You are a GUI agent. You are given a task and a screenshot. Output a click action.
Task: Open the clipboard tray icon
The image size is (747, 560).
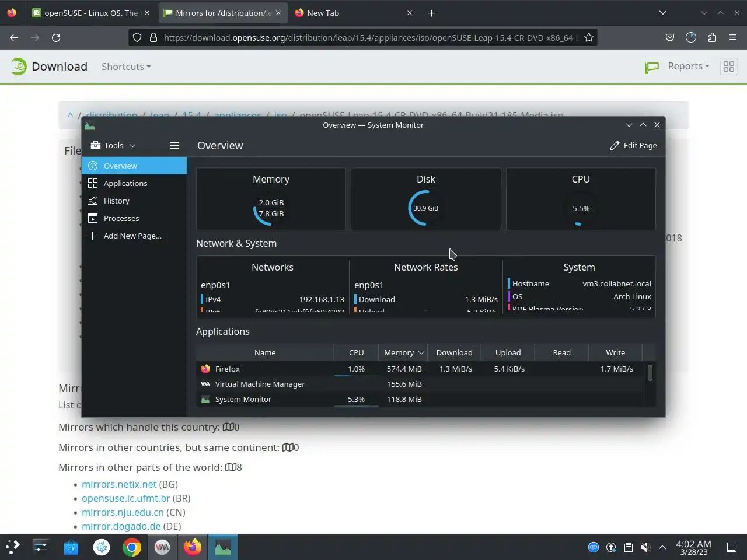[628, 547]
